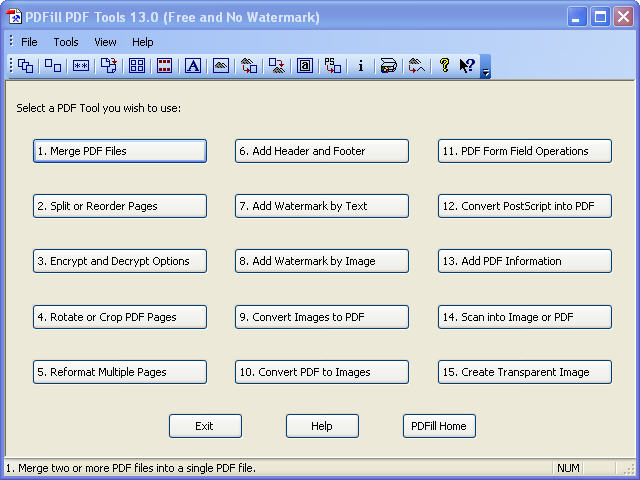640x480 pixels.
Task: Click 15. Create Transparent Image button
Action: click(525, 372)
